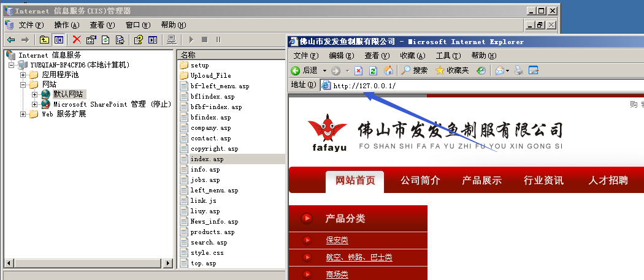Open IIS Manager 窗口(W) menu
Screen dimensions: 644x280
(x=138, y=25)
